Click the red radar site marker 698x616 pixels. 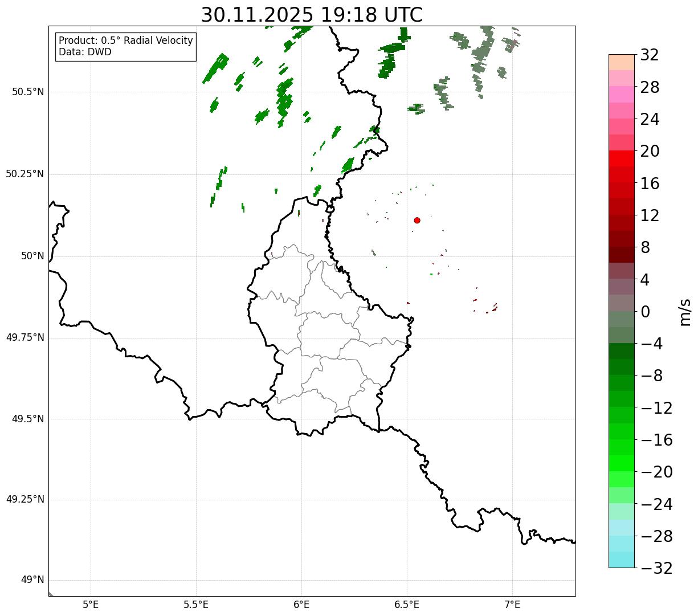[x=417, y=220]
